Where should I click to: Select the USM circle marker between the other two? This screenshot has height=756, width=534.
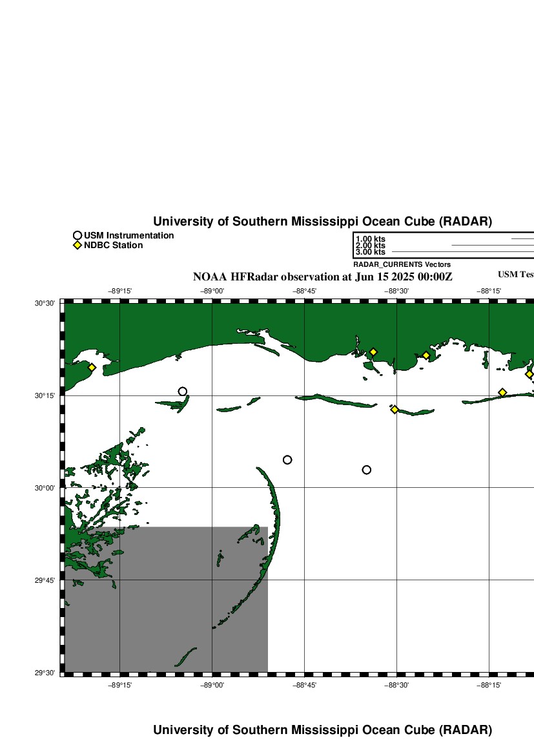tap(287, 460)
